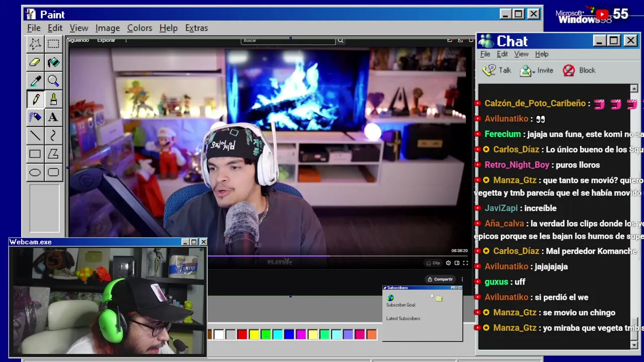Choose the Eraser tool in Paint

click(x=35, y=62)
